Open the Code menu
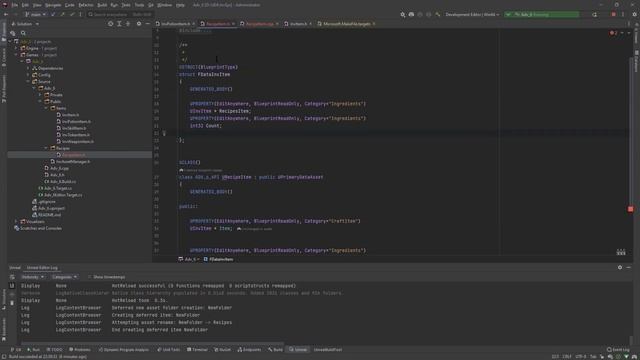 click(x=69, y=5)
